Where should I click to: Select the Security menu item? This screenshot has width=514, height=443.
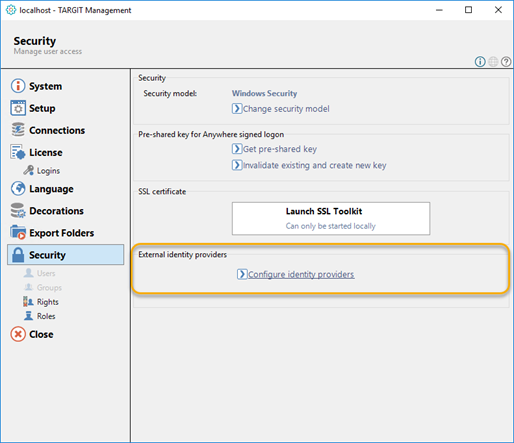coord(66,255)
